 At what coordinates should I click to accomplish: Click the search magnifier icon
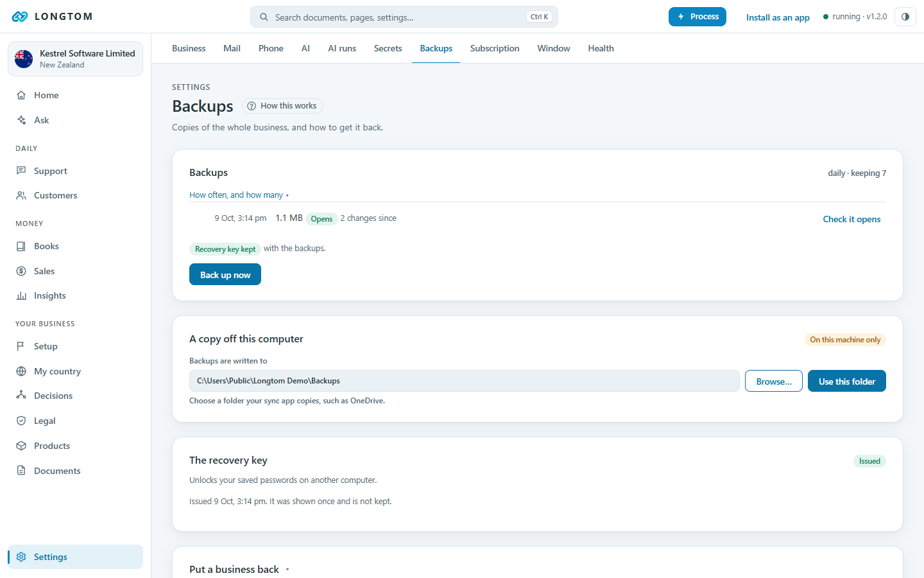(264, 17)
